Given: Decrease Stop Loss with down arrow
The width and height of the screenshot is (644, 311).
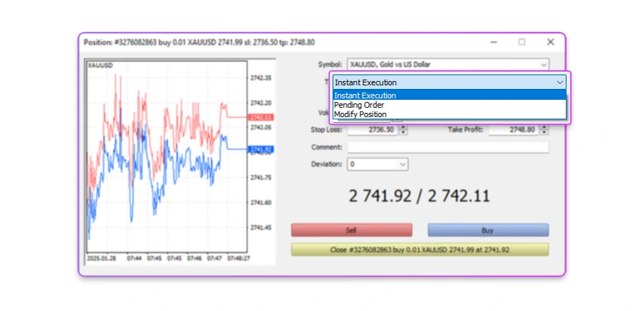Looking at the screenshot, I should (403, 133).
